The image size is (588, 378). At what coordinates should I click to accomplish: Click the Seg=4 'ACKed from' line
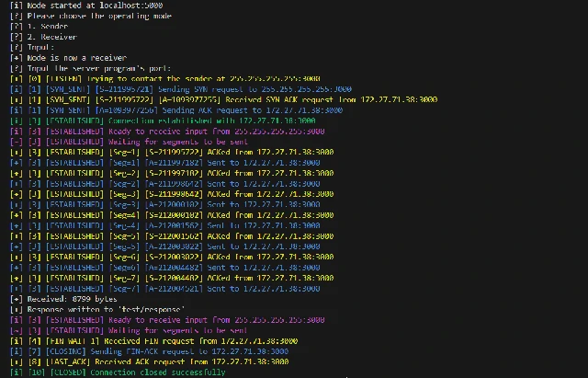[x=172, y=215]
